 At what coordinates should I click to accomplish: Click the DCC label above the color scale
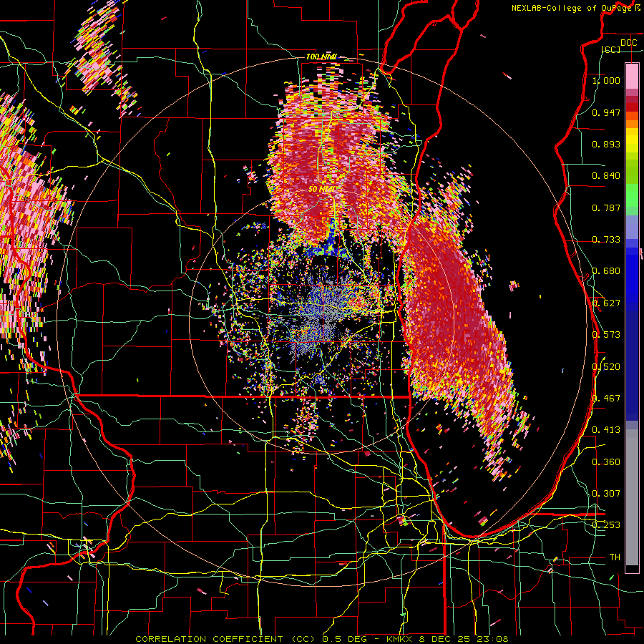tap(628, 43)
